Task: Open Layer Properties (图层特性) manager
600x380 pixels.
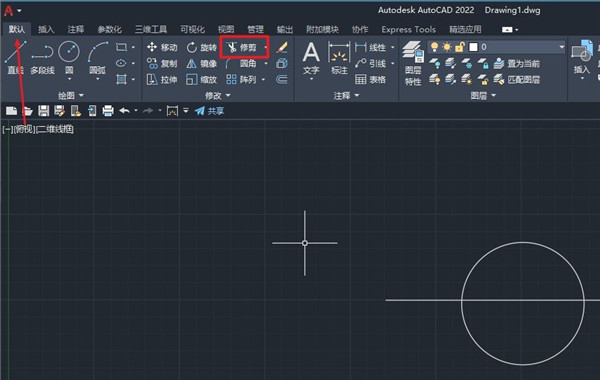Action: (413, 63)
